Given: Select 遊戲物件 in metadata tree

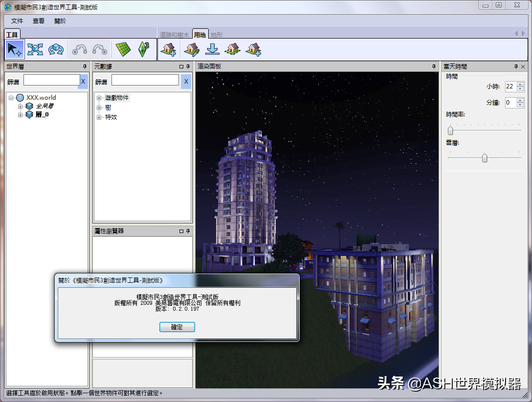Looking at the screenshot, I should [117, 98].
